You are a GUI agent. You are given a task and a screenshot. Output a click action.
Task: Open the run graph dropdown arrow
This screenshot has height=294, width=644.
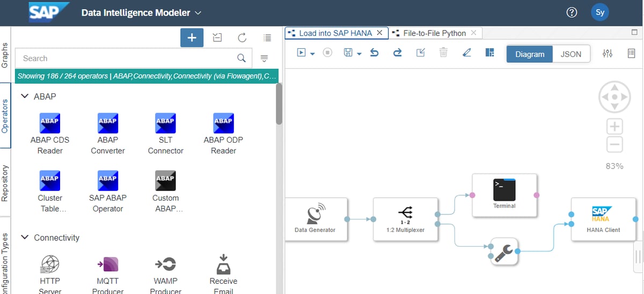312,54
